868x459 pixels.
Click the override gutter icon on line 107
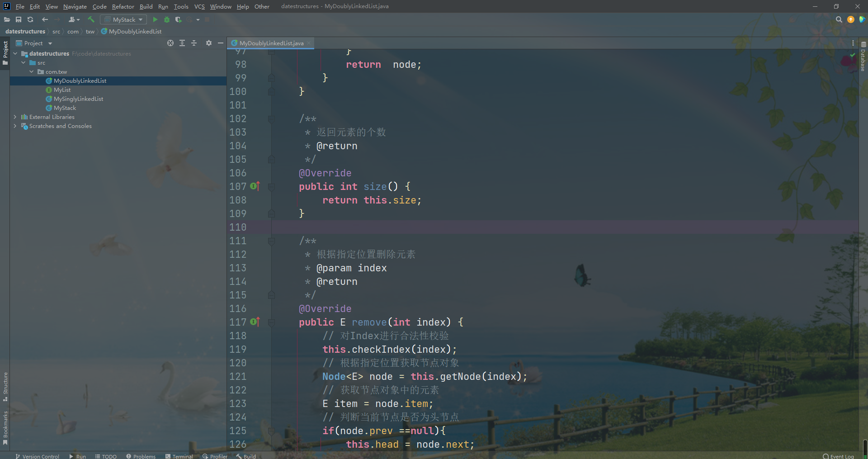(x=255, y=186)
